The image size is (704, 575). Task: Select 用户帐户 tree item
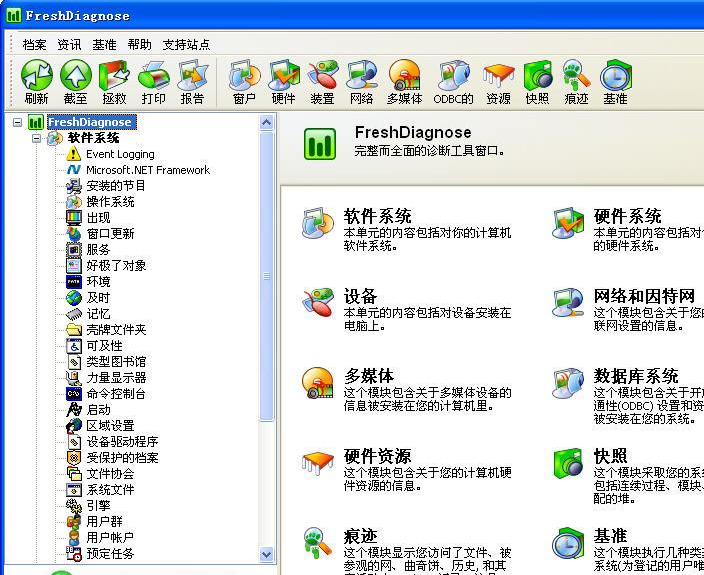[110, 537]
